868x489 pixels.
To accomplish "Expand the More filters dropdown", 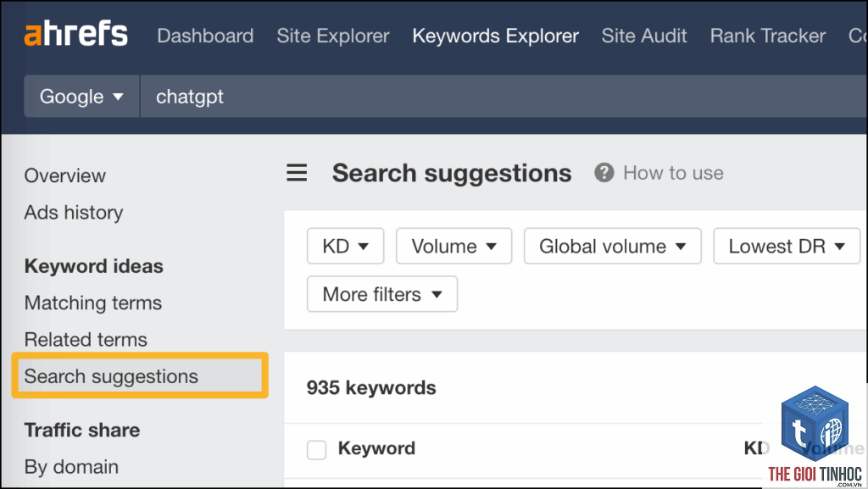I will (382, 294).
